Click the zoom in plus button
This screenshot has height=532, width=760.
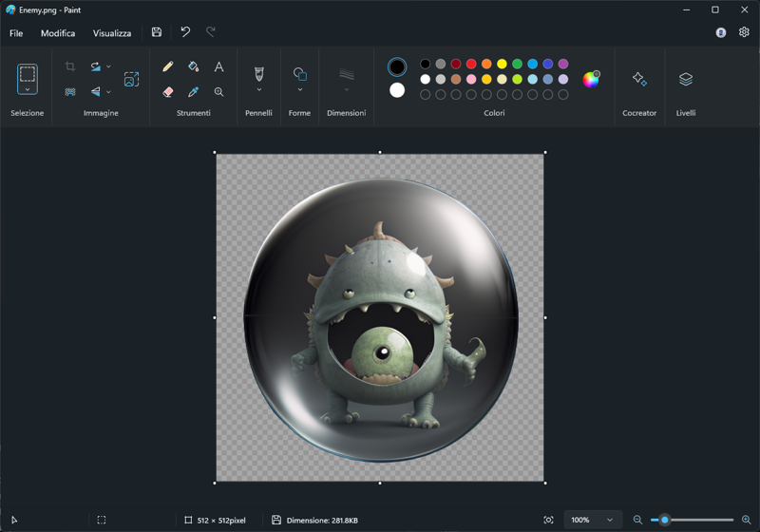(x=746, y=520)
